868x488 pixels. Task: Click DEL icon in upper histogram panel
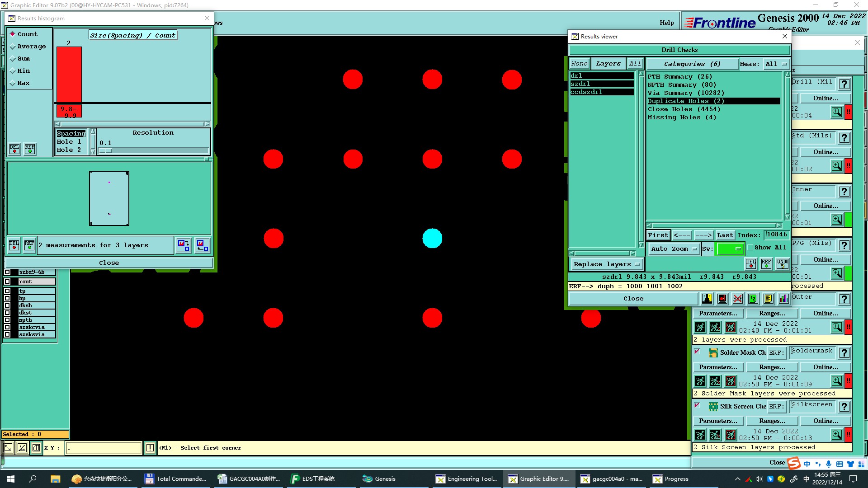click(x=14, y=149)
